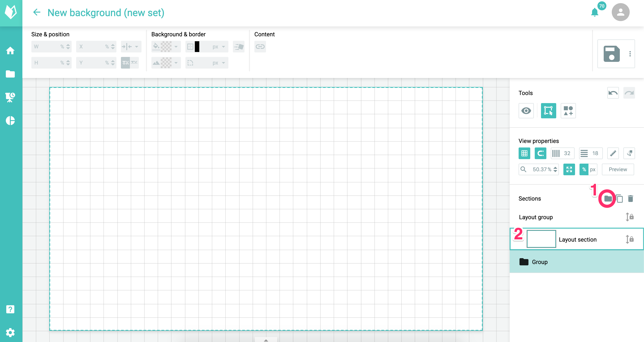Click the fit-to-screen button
Viewport: 644px width, 342px height.
click(569, 169)
